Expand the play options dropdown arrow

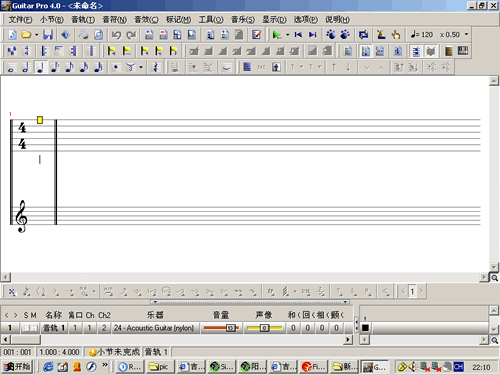coord(287,35)
